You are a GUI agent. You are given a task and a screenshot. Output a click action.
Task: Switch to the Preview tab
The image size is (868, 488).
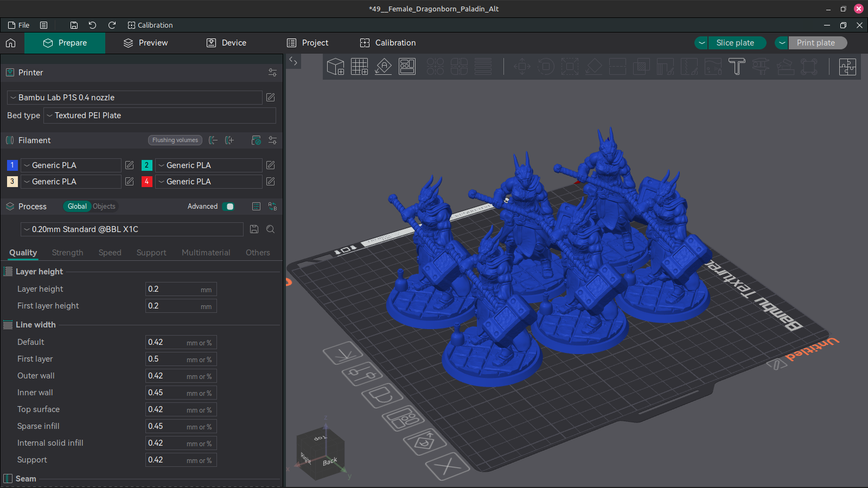click(152, 43)
